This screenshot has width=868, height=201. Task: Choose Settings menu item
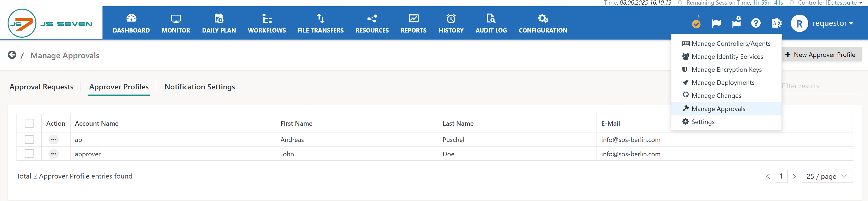[x=726, y=122]
